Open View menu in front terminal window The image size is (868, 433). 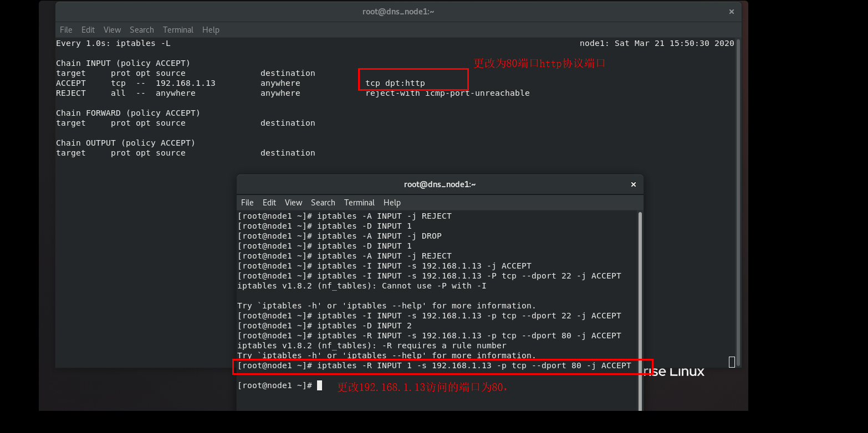pos(293,203)
